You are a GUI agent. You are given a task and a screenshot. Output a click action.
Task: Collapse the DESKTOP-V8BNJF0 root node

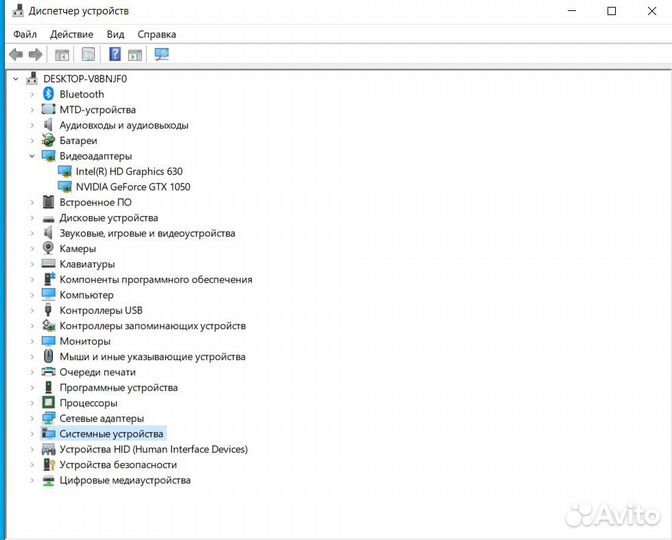[16, 79]
